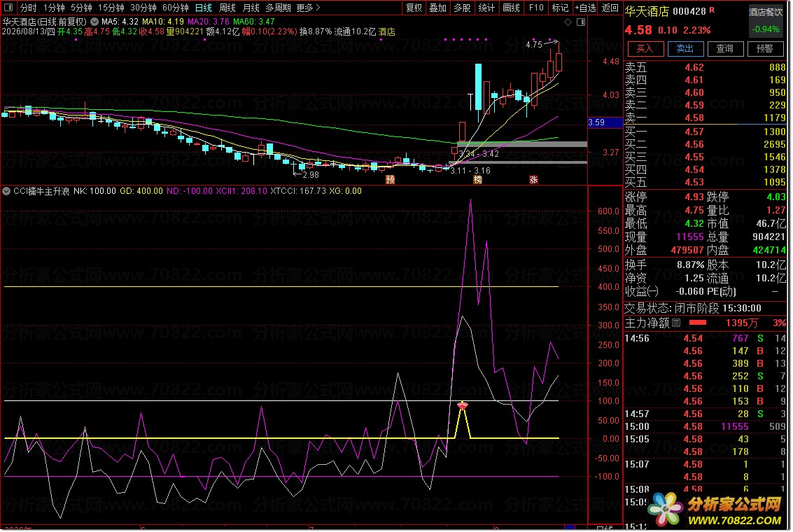Select the 1分钟 period tab
This screenshot has height=532, width=793.
point(54,8)
